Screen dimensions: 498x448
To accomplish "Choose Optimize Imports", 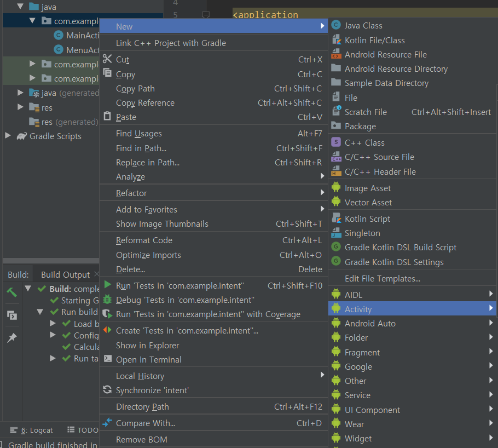I will 214,255.
